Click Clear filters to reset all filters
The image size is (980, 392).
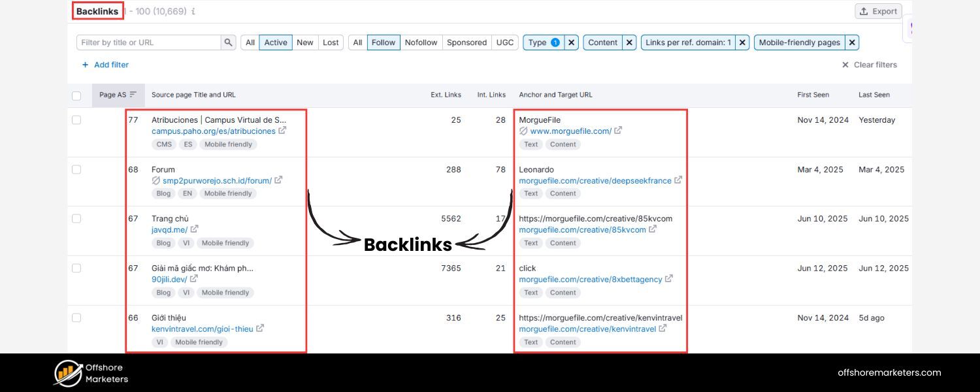click(874, 65)
